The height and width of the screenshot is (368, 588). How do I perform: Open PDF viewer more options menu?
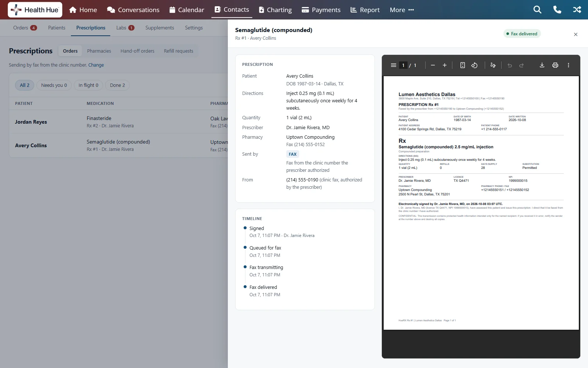[x=569, y=65]
